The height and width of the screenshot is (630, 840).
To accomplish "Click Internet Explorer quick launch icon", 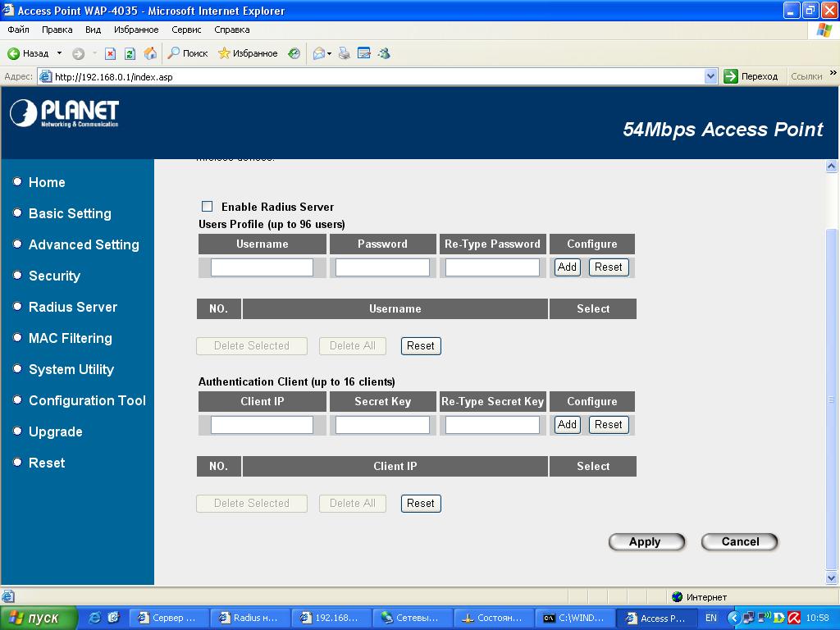I will click(x=94, y=618).
